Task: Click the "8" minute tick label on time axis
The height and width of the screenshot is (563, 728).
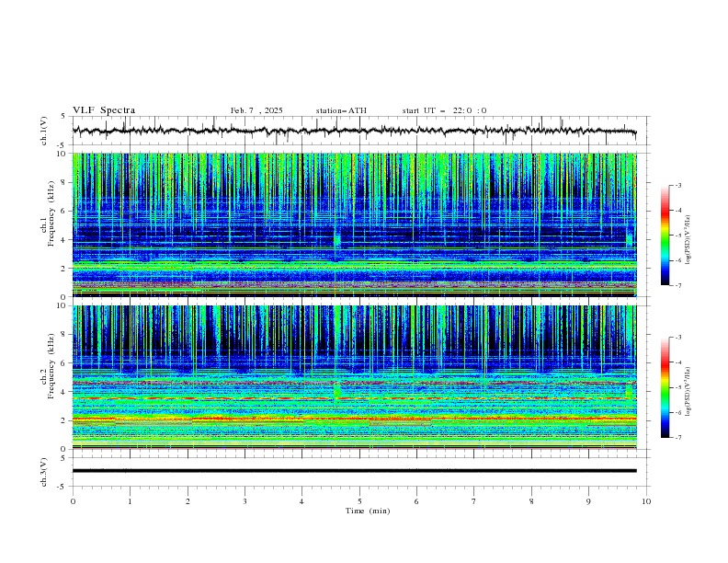Action: tap(531, 501)
